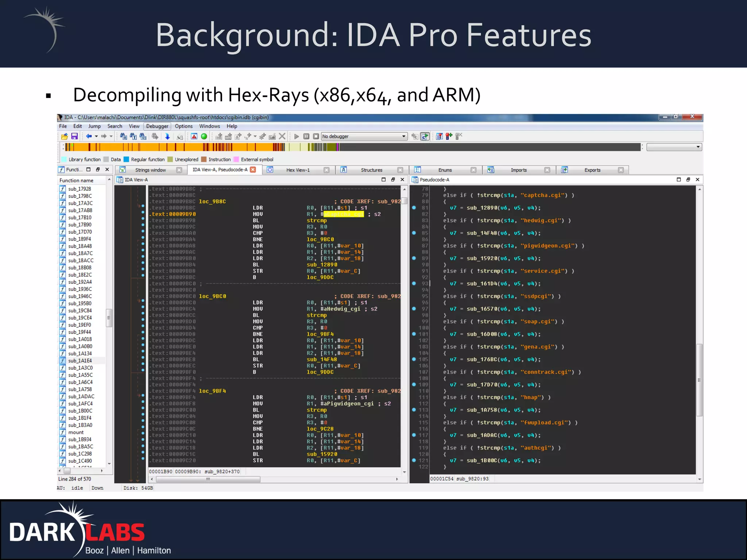Open the back-history dropdown arrow
Image resolution: width=747 pixels, height=560 pixels.
96,136
